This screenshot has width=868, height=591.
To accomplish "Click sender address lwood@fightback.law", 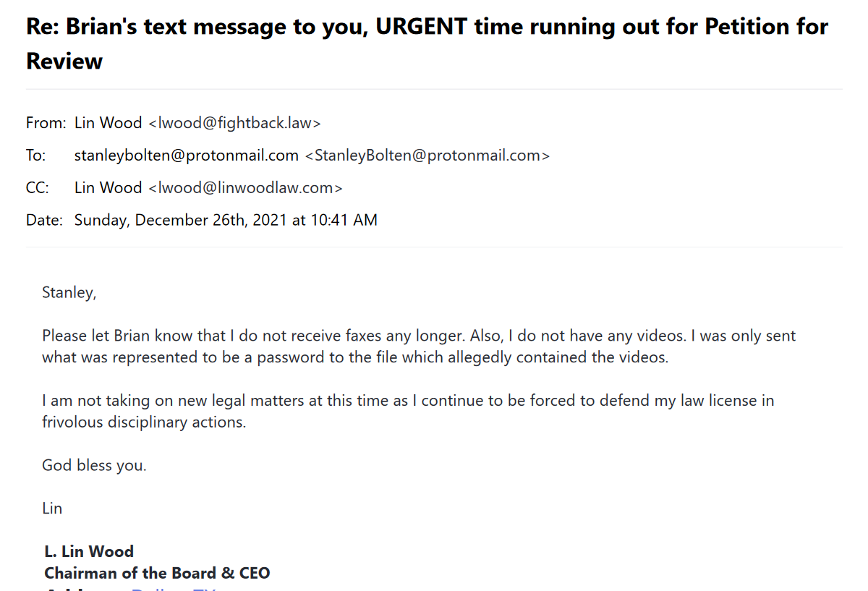I will 234,123.
